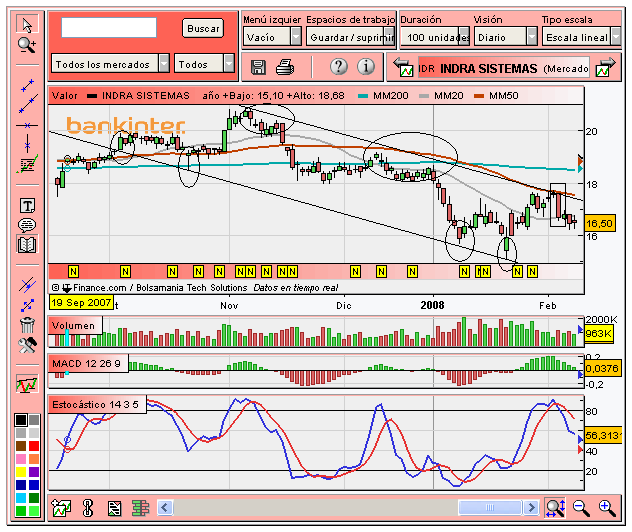Open the Todos dropdown
The width and height of the screenshot is (632, 532).
pyautogui.click(x=204, y=64)
